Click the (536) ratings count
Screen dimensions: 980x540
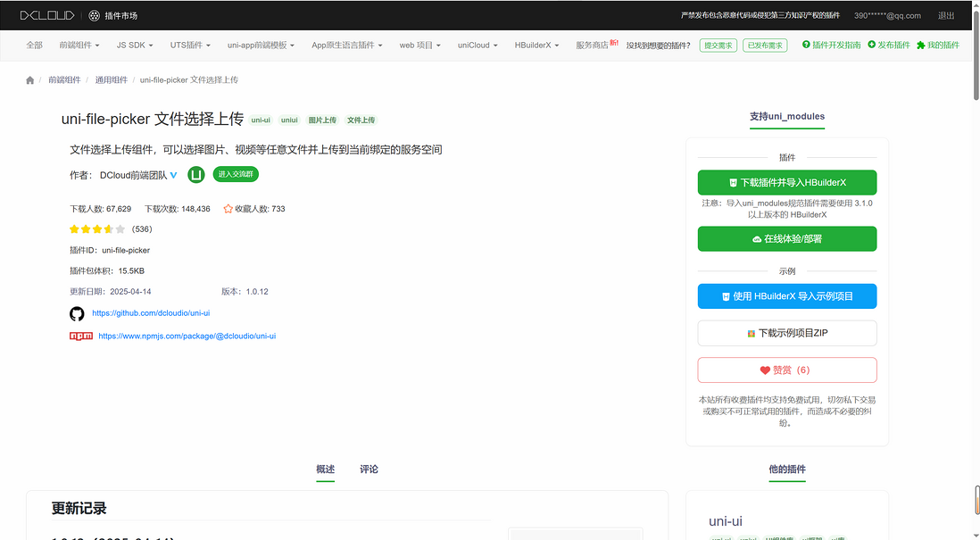(x=142, y=229)
